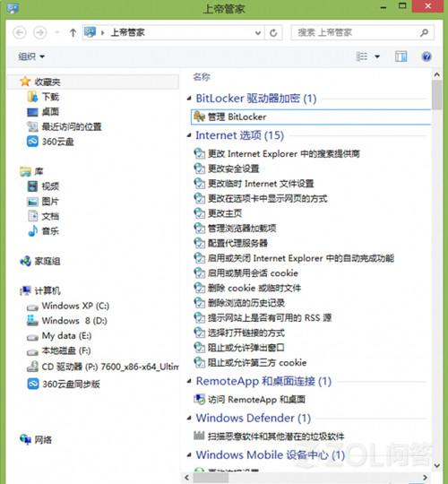Open the 音乐 library icon
448x484 pixels.
(33, 231)
